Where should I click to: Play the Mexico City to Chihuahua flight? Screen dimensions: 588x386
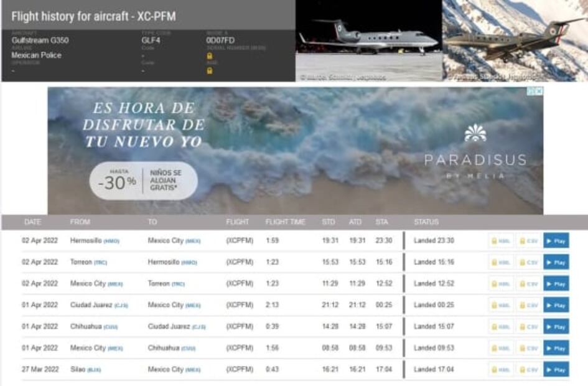[x=556, y=349]
